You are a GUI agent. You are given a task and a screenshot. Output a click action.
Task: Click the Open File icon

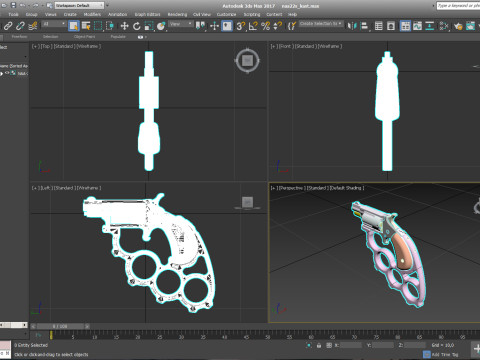click(x=4, y=5)
